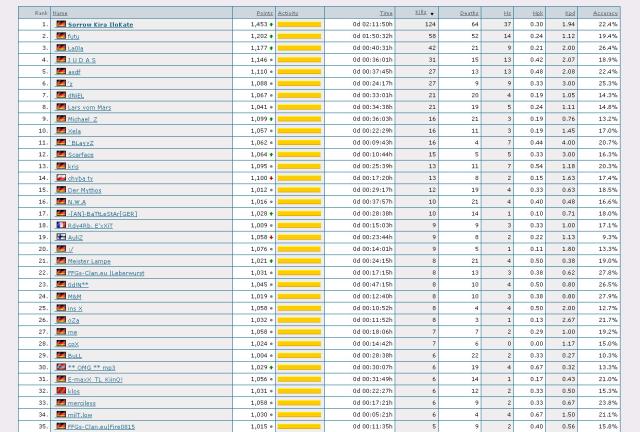Open Meister Lampe's player page
The height and width of the screenshot is (432, 640).
[x=89, y=261]
